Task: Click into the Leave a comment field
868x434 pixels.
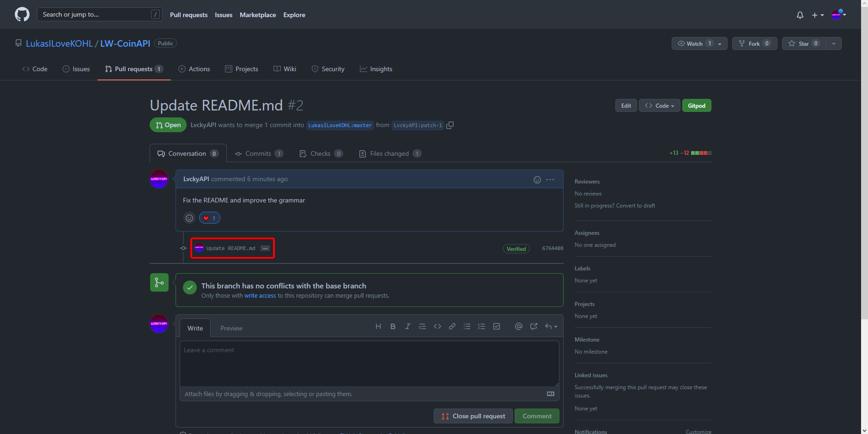Action: pyautogui.click(x=369, y=363)
